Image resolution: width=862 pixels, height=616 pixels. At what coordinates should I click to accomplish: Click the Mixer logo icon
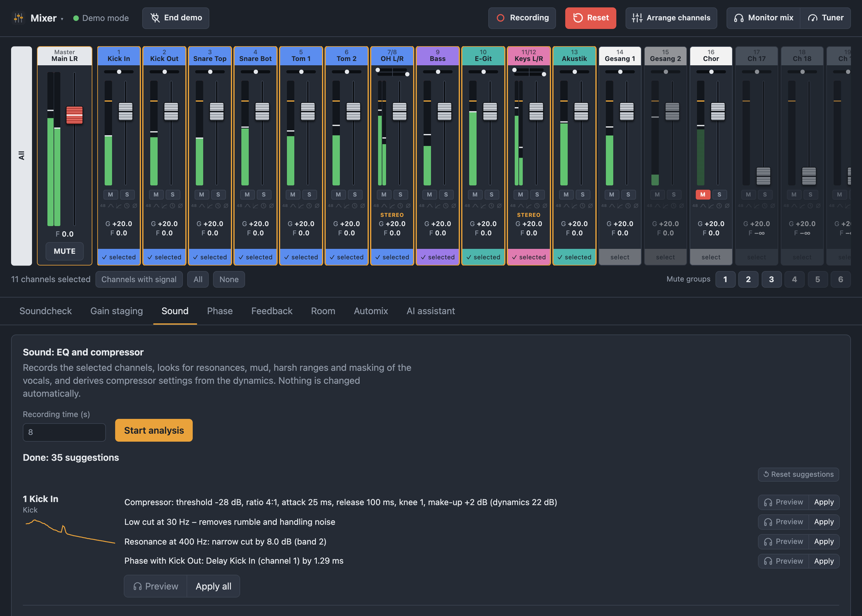pos(19,18)
